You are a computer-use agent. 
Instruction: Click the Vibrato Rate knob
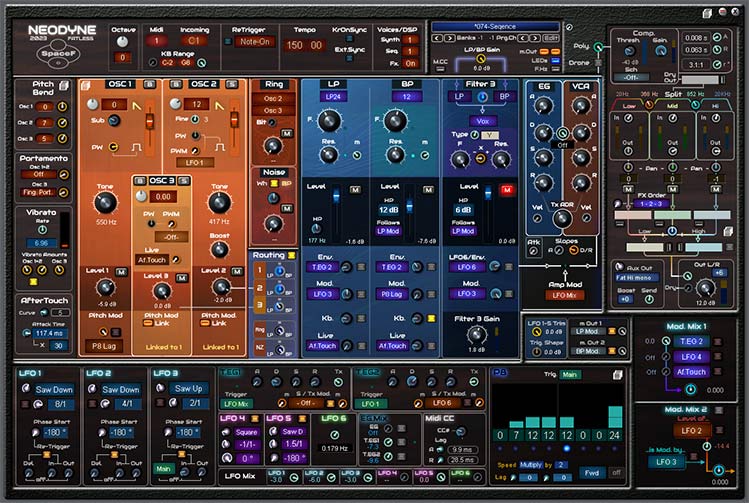(x=42, y=230)
